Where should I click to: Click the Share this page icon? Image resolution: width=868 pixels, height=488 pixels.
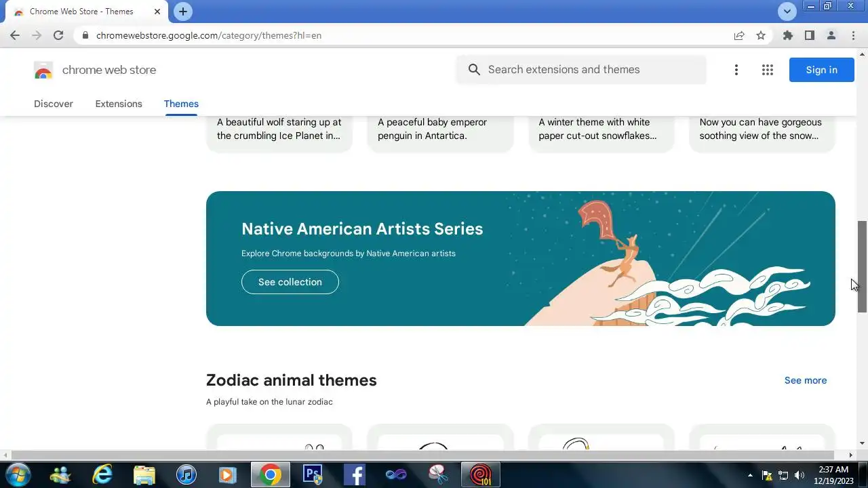[739, 35]
